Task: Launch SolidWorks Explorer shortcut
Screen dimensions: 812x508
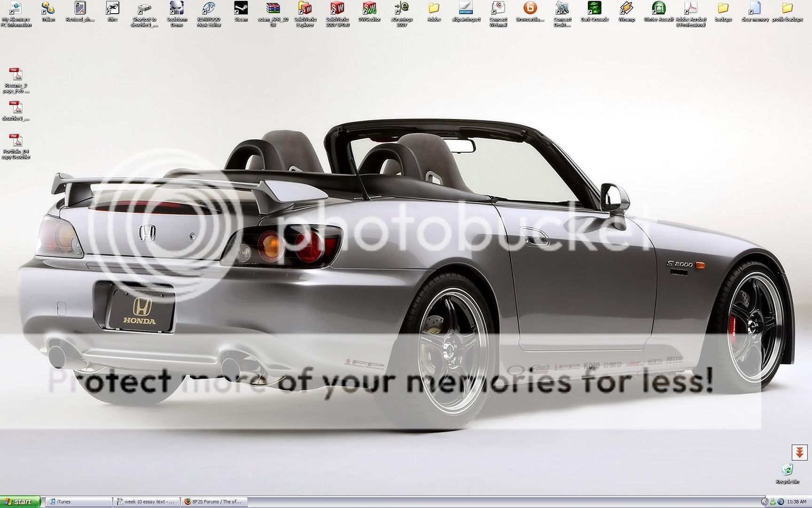Action: pos(305,14)
